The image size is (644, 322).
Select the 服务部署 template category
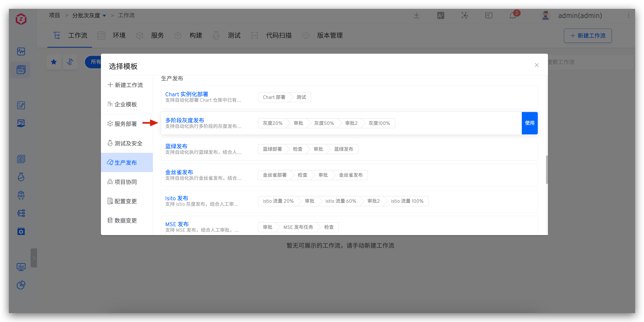(126, 124)
